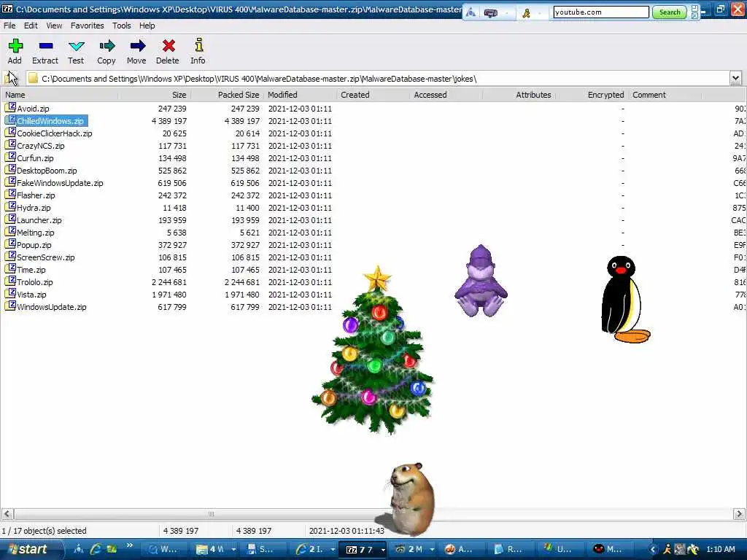Screen dimensions: 747x560
Task: Select Time.zip
Action: (31, 270)
